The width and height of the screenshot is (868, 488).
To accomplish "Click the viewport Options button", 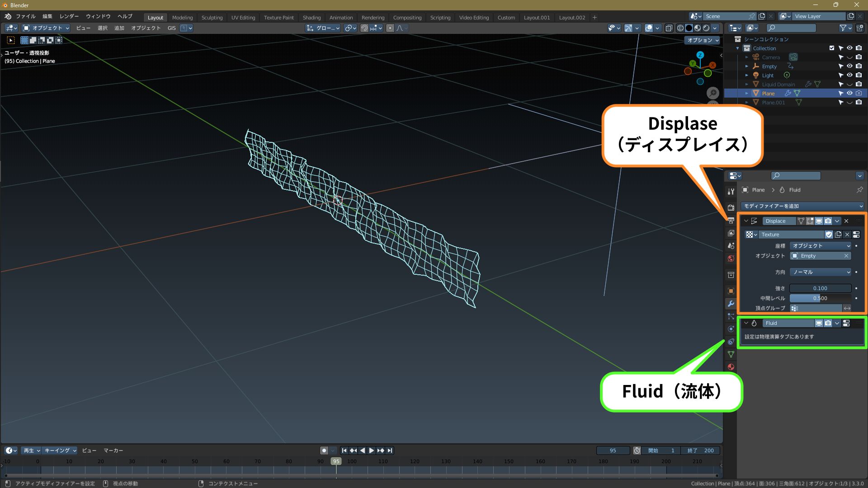I will (703, 40).
